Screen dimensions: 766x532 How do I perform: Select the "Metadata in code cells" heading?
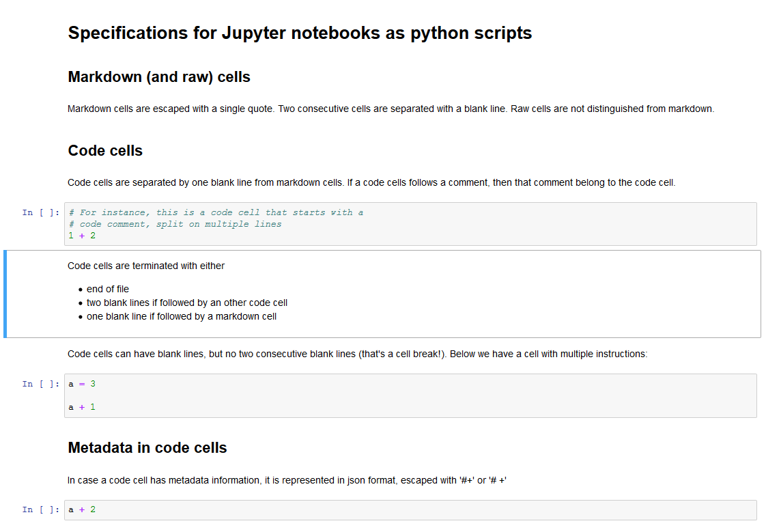(x=147, y=448)
